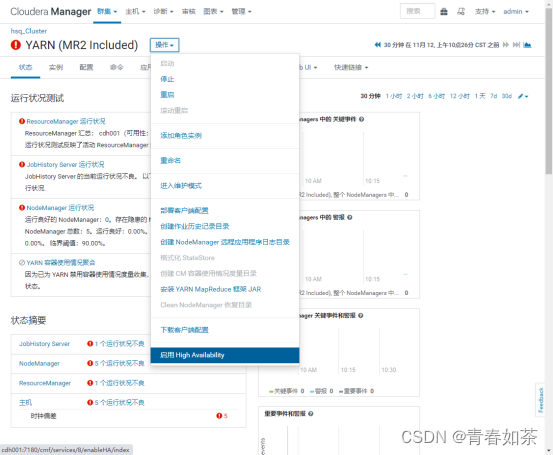Open the JobHistory Server 运行状况 health test link
Screen dimensions: 553x455
pyautogui.click(x=65, y=164)
